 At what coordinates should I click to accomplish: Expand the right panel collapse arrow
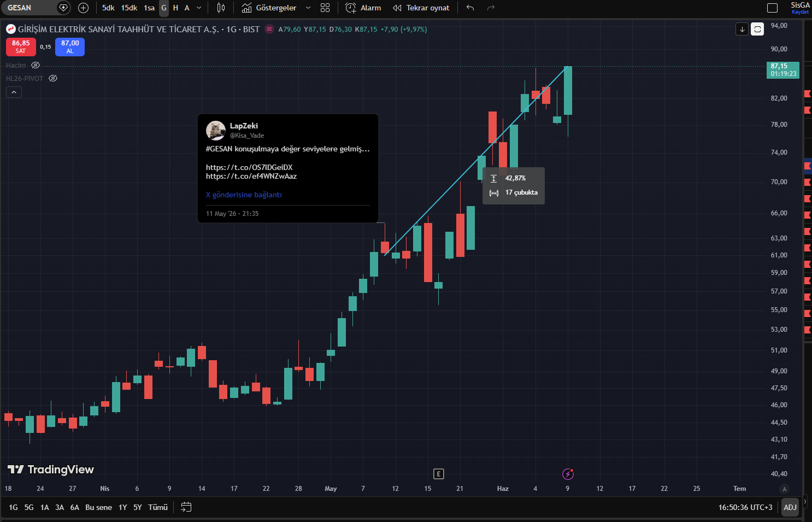[x=805, y=501]
